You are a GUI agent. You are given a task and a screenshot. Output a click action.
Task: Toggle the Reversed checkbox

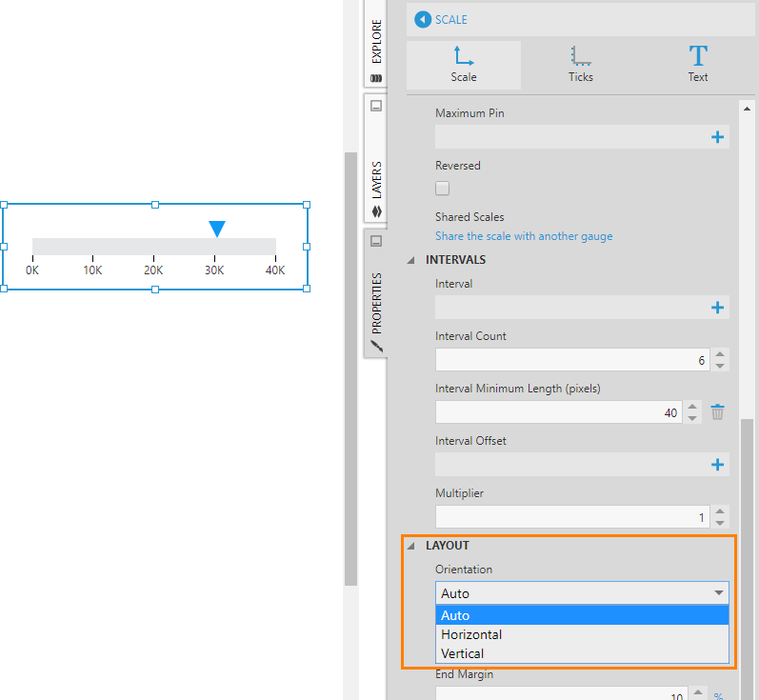[443, 189]
